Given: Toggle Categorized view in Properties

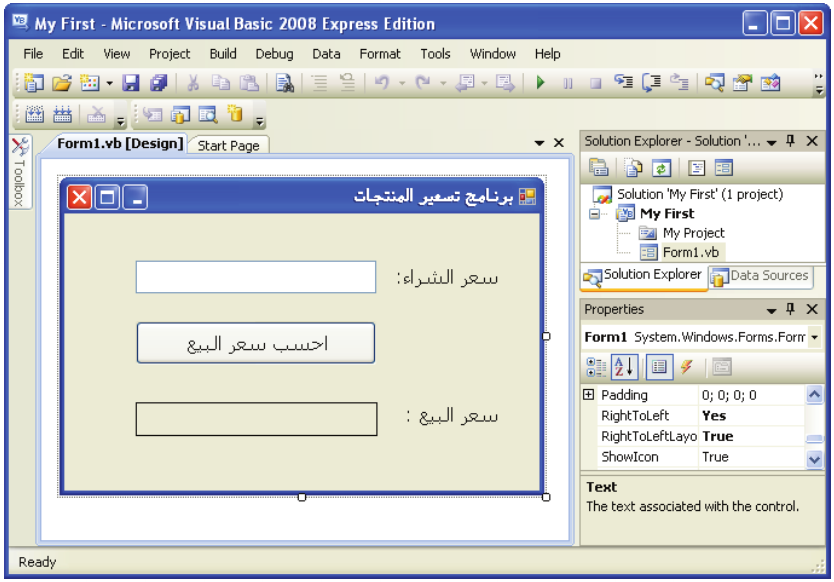Looking at the screenshot, I should pyautogui.click(x=596, y=367).
